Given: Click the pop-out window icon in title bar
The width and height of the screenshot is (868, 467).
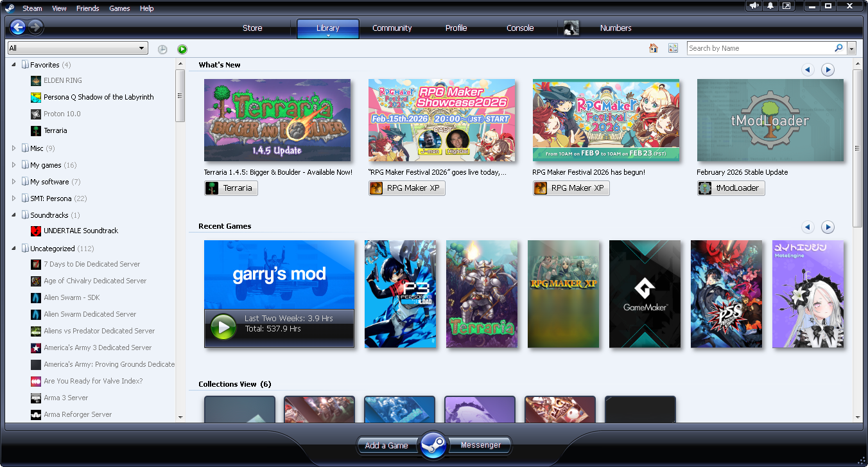Looking at the screenshot, I should [x=786, y=6].
